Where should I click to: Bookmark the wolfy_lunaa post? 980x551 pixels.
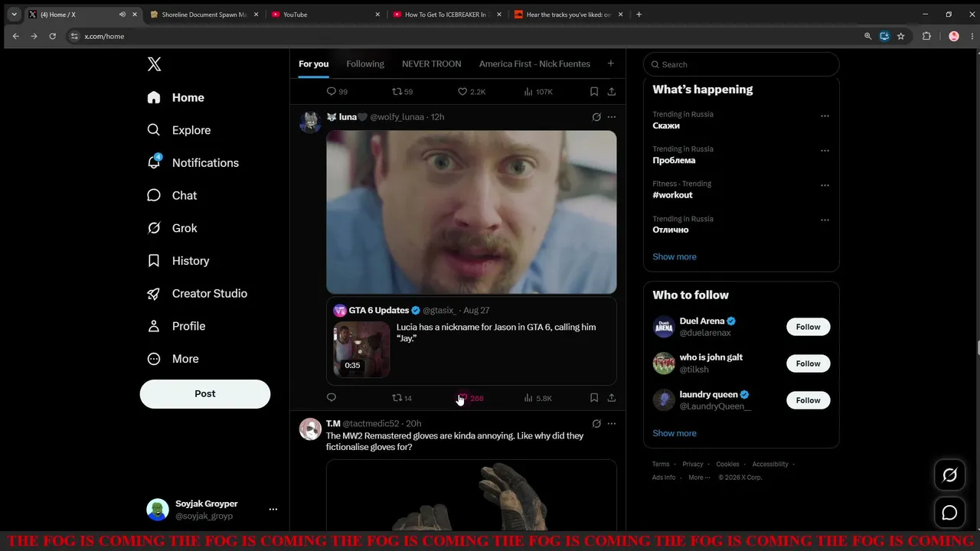pos(593,398)
